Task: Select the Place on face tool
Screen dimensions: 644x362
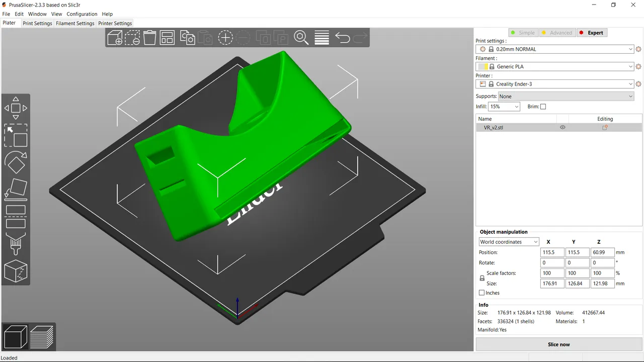Action: point(16,189)
